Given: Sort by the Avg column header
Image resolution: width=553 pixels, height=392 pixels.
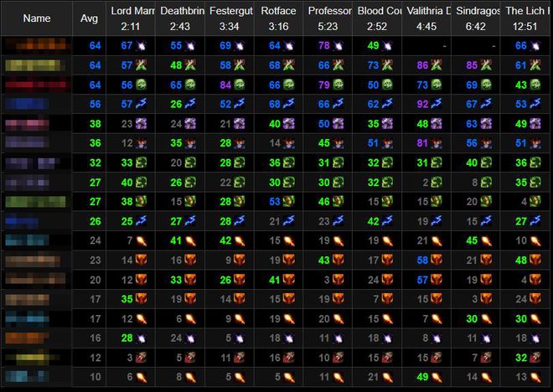Looking at the screenshot, I should click(x=89, y=18).
